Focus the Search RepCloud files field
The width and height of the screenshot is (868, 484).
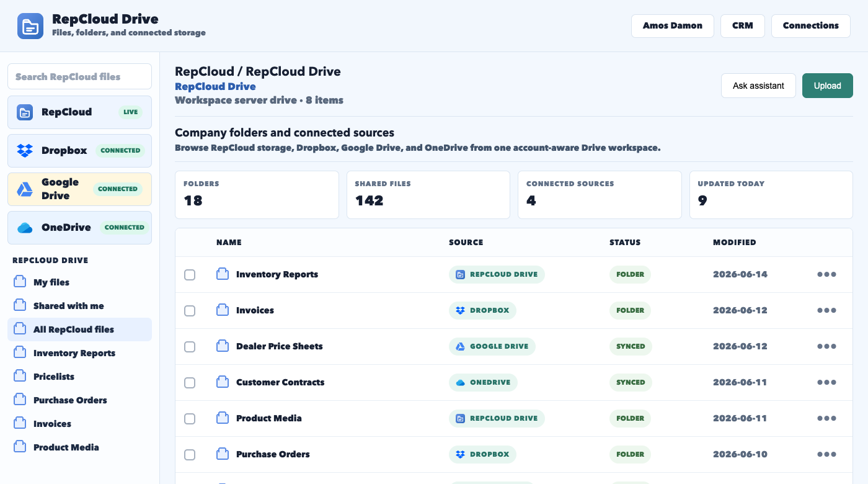point(79,76)
